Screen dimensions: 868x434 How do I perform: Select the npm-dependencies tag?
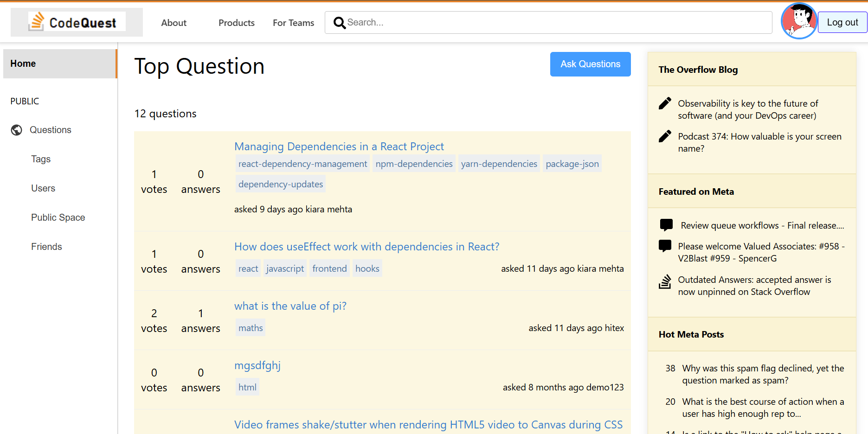coord(414,164)
